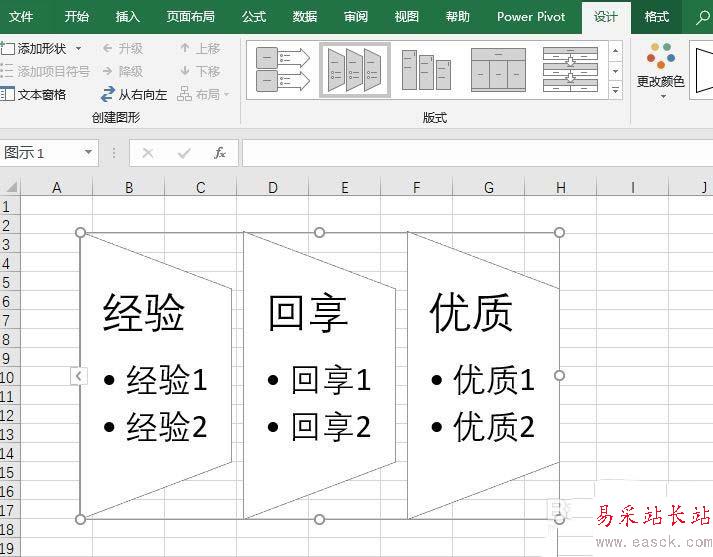Click bullet text 优质2
This screenshot has width=713, height=557.
pos(494,427)
